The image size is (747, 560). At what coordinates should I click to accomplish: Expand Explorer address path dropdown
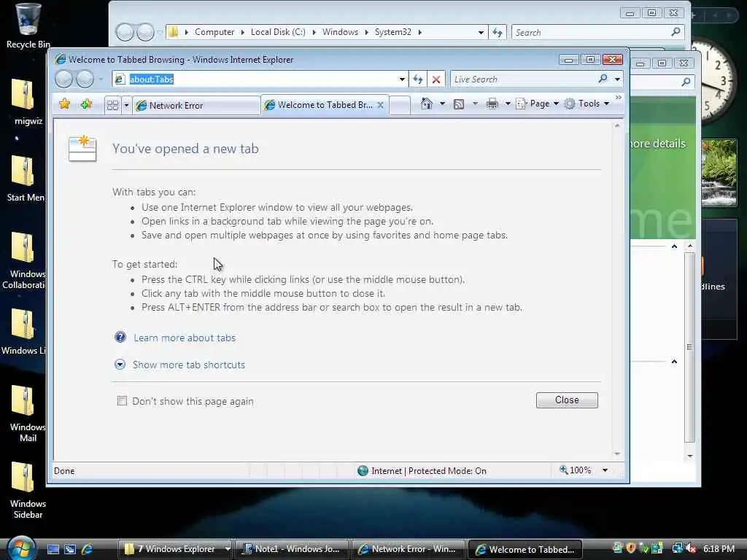pos(481,32)
